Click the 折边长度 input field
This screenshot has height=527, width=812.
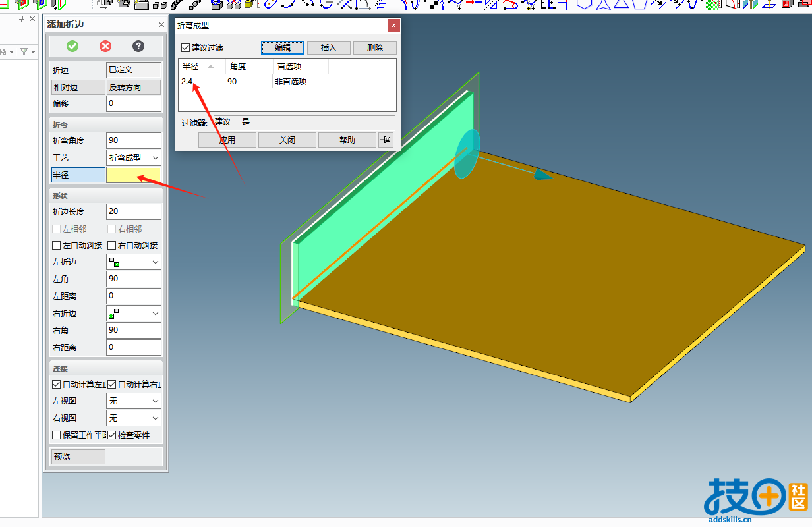click(x=134, y=211)
